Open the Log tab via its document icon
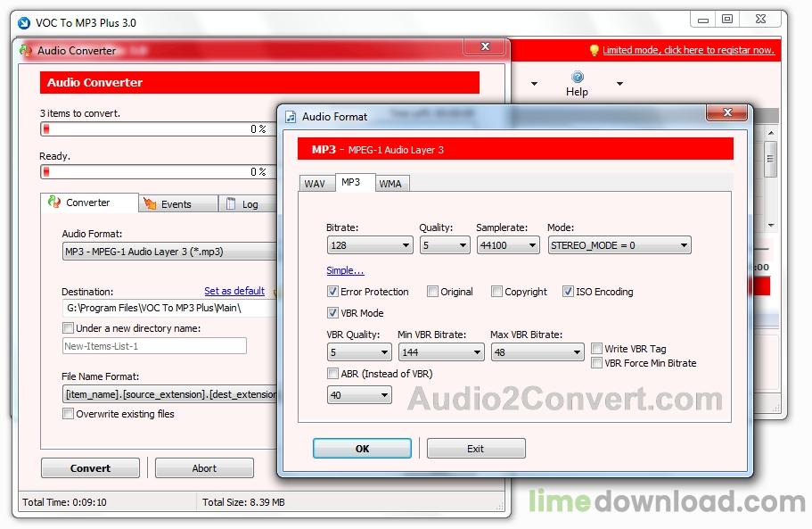Image resolution: width=812 pixels, height=529 pixels. pyautogui.click(x=232, y=203)
